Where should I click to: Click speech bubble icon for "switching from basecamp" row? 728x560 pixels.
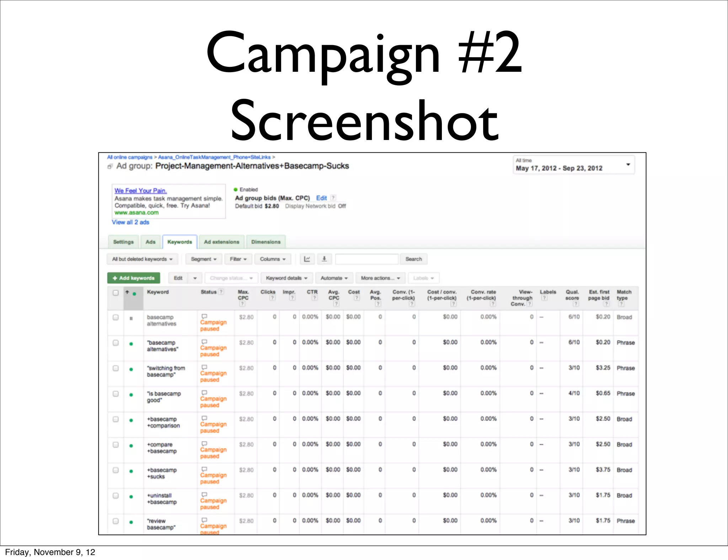pyautogui.click(x=204, y=367)
